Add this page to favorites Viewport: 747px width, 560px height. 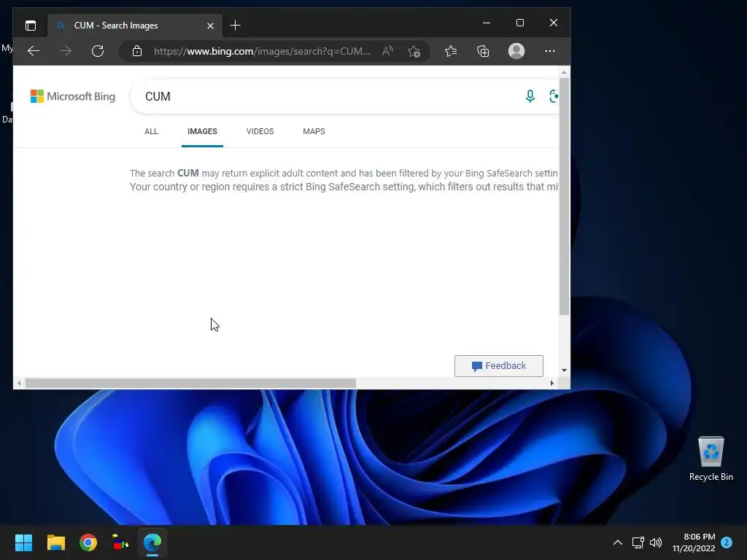point(414,51)
